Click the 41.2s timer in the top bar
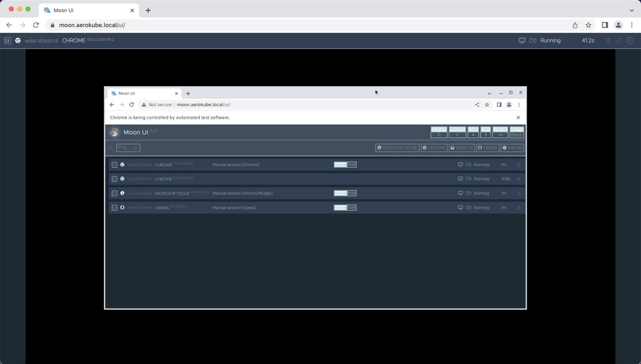This screenshot has height=364, width=641. tap(588, 41)
